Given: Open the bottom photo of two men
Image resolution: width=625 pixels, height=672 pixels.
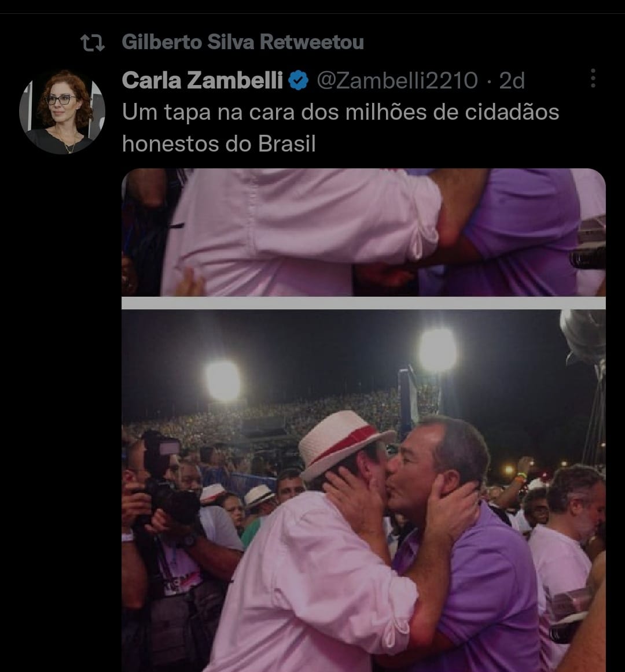Looking at the screenshot, I should click(363, 490).
